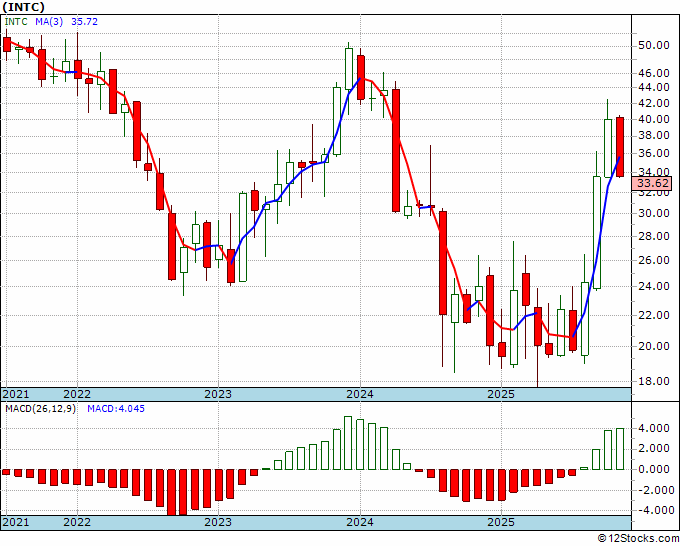Click the MACD:4.045 value label

[x=116, y=409]
